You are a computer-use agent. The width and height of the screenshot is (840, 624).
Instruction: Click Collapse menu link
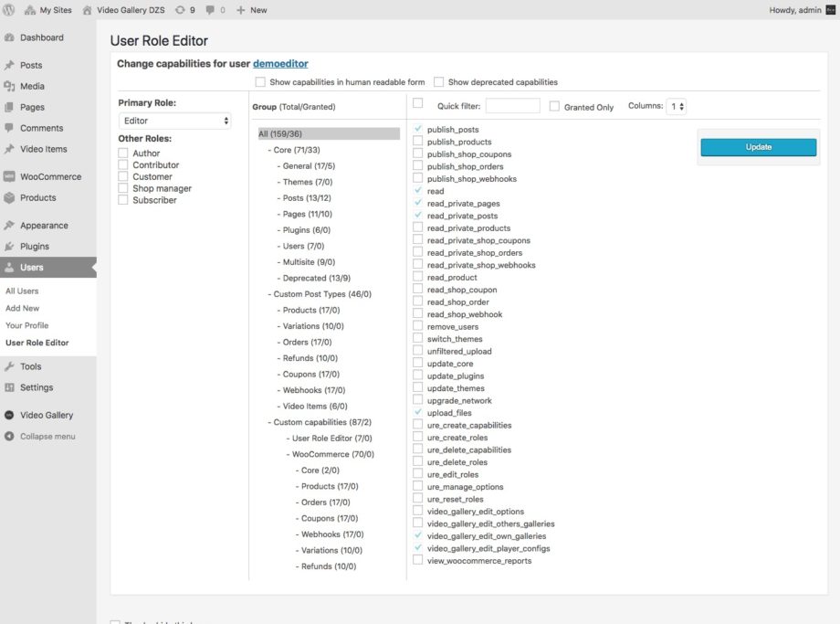click(47, 437)
